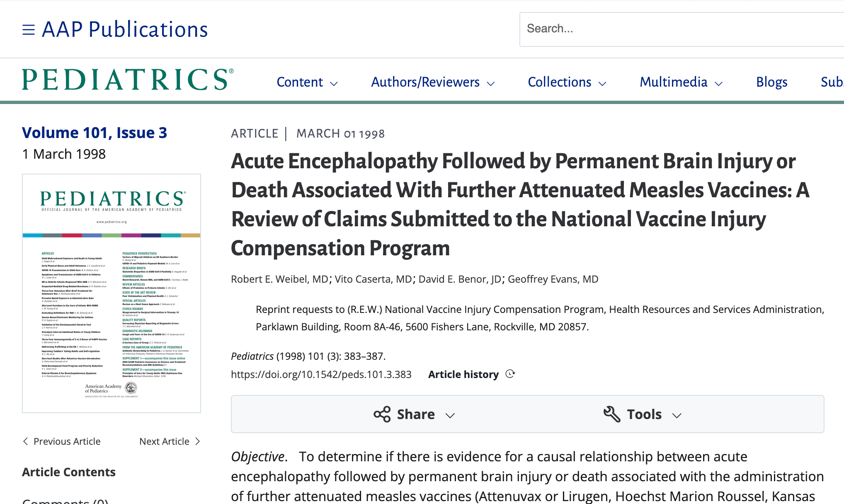
Task: Click the Tools wrench icon
Action: click(x=611, y=414)
